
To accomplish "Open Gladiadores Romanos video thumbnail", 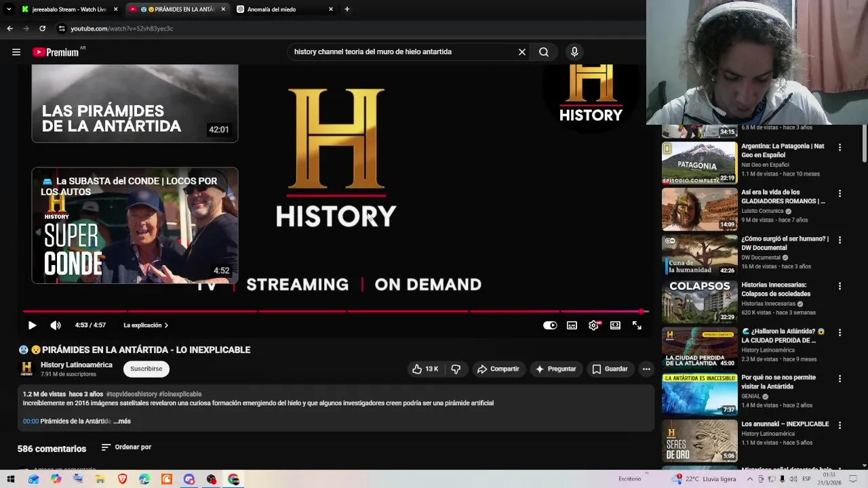I will point(699,209).
